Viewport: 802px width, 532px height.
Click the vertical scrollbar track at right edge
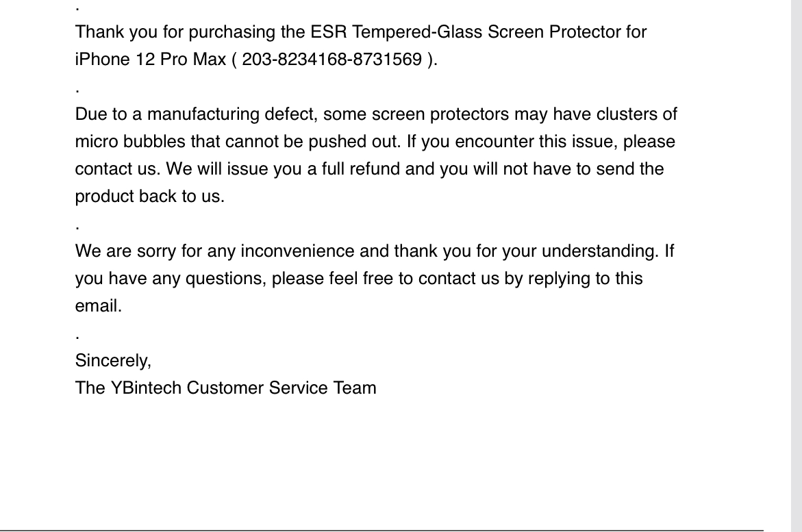[797, 266]
